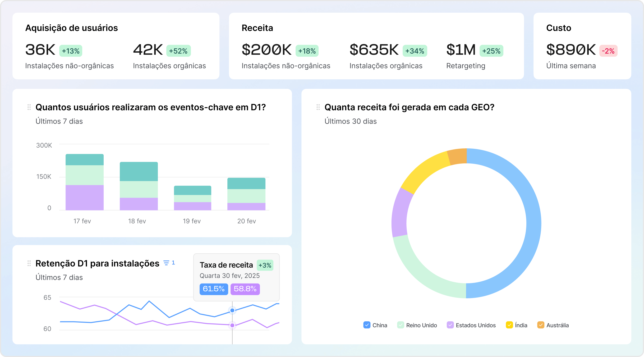Image resolution: width=644 pixels, height=357 pixels.
Task: Click the +13% badge under Aquisição de usuários
Action: point(71,51)
